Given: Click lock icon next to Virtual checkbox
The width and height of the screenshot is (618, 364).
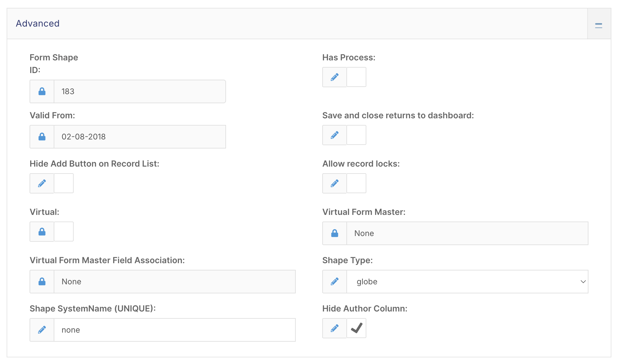Looking at the screenshot, I should pos(42,231).
